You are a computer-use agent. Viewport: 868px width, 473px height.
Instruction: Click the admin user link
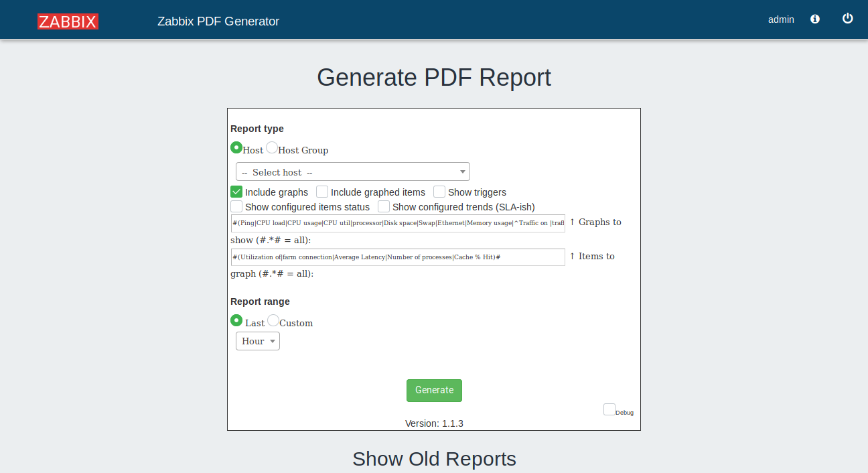pos(781,19)
